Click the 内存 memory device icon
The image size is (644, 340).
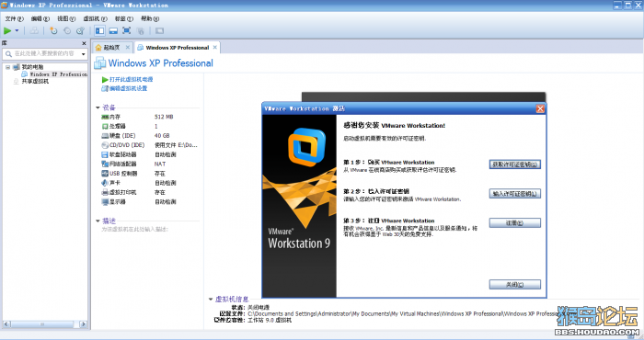105,117
